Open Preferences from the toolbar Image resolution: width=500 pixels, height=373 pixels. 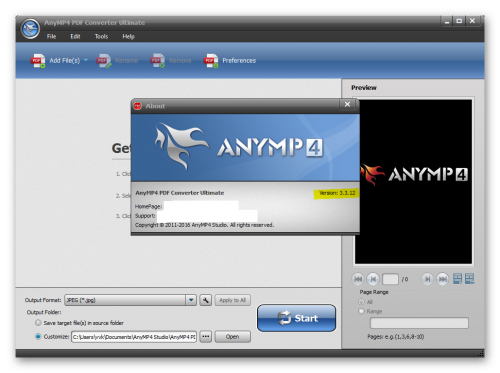[230, 61]
